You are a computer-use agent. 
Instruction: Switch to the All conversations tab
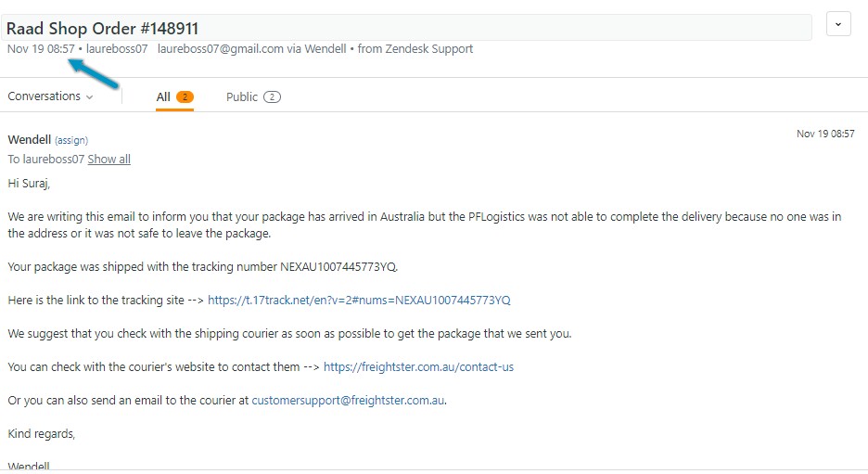pyautogui.click(x=163, y=96)
